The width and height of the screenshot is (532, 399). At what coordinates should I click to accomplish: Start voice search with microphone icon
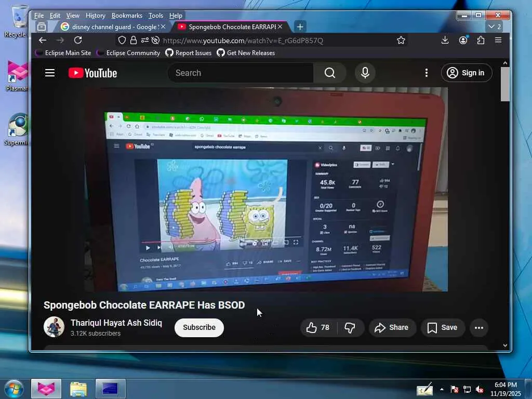365,73
